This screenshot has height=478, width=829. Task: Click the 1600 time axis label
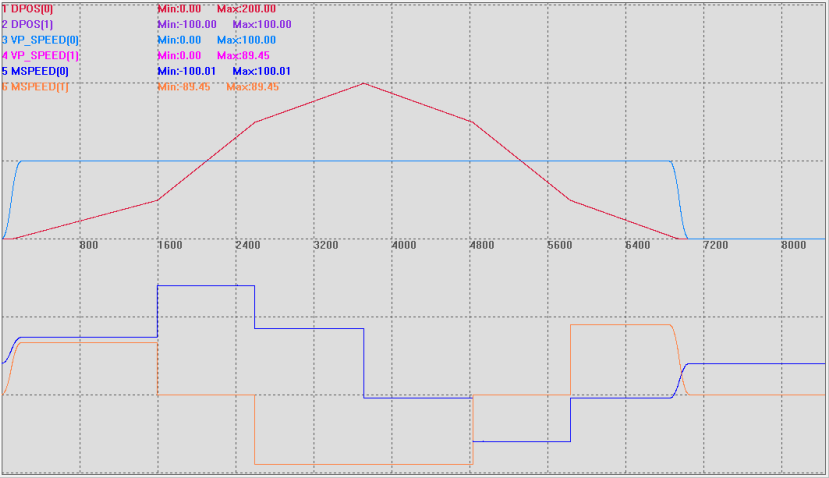[x=169, y=246]
